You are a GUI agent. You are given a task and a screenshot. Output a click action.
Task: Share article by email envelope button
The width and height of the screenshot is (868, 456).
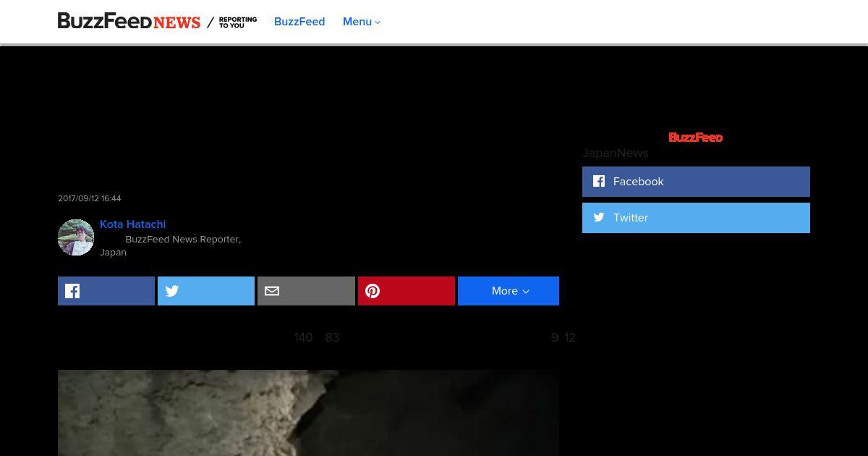tap(306, 291)
